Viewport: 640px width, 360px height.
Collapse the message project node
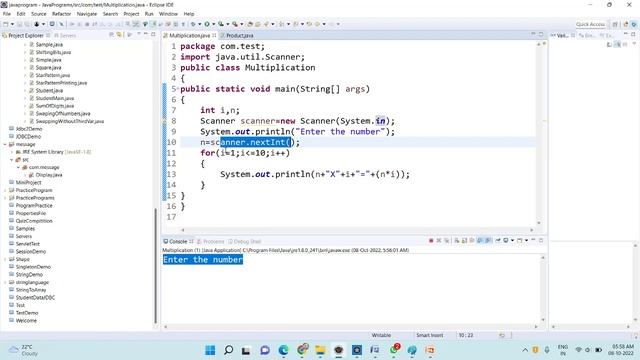click(x=5, y=144)
